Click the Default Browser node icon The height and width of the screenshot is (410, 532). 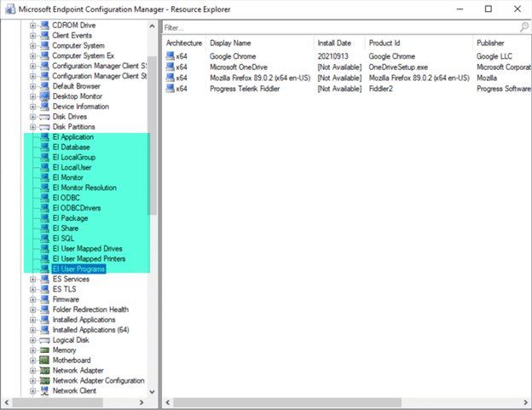click(x=44, y=86)
